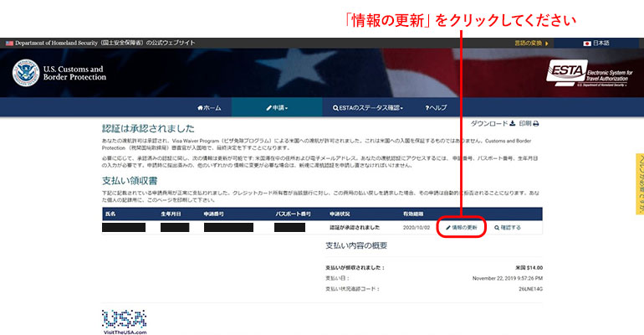
Task: Click the US flag icon in top bar
Action: coord(9,44)
